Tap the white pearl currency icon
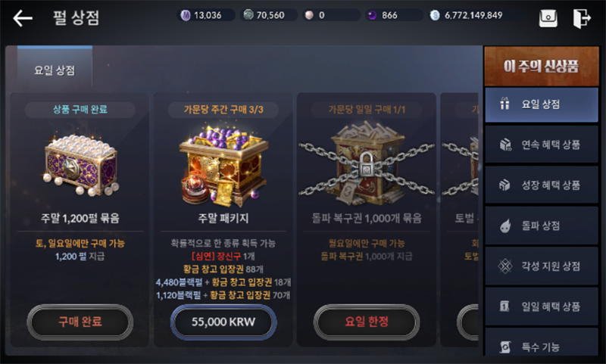606x364 pixels. (309, 15)
